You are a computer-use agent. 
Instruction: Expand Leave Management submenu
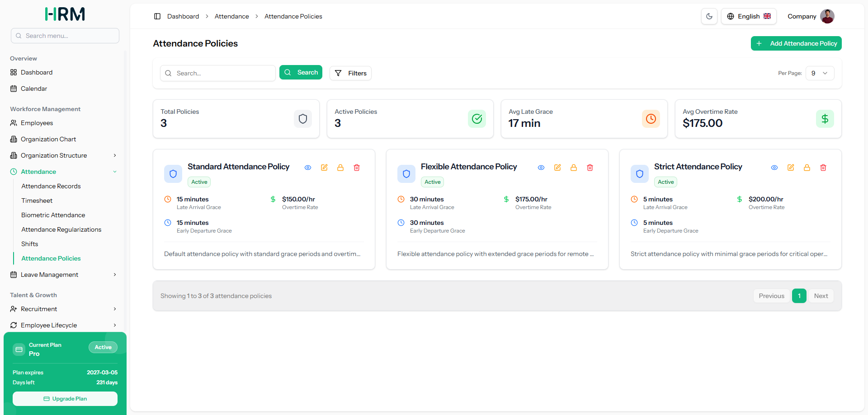[x=63, y=275]
